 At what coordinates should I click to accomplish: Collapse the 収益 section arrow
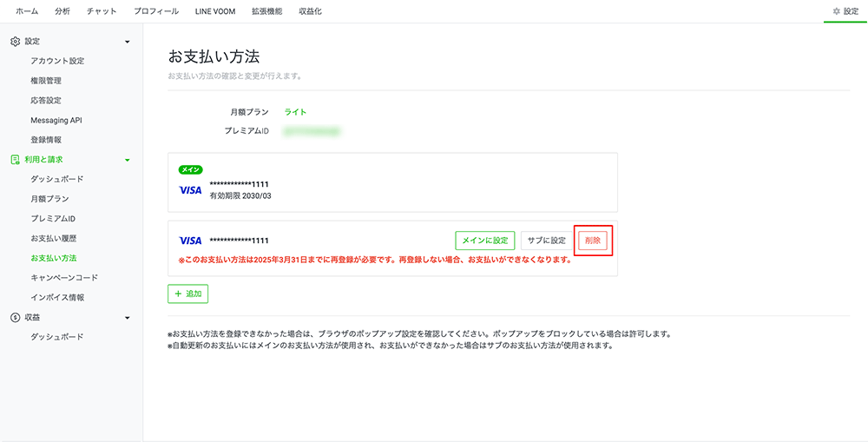(x=128, y=317)
